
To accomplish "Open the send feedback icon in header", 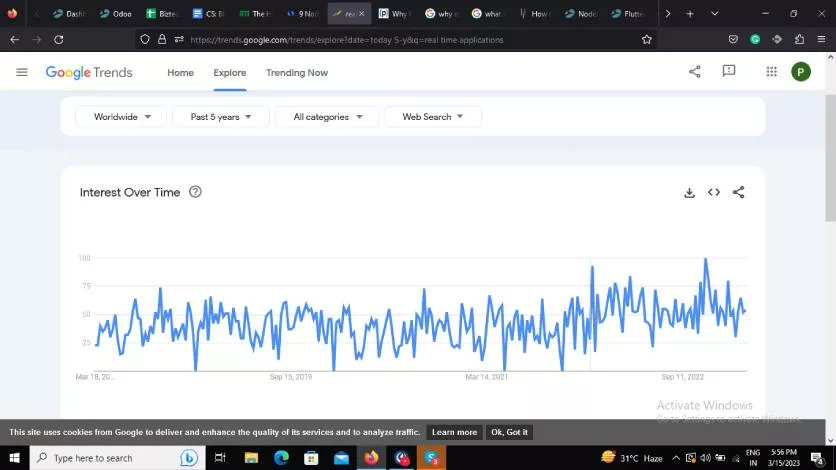I will click(729, 72).
